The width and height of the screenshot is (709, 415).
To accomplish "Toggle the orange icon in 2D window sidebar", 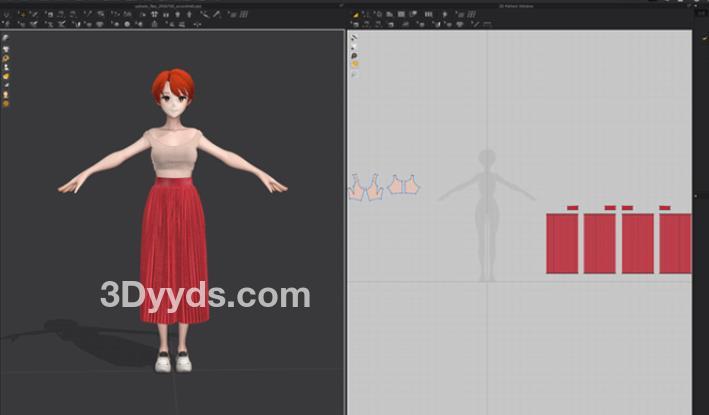I will 354,65.
